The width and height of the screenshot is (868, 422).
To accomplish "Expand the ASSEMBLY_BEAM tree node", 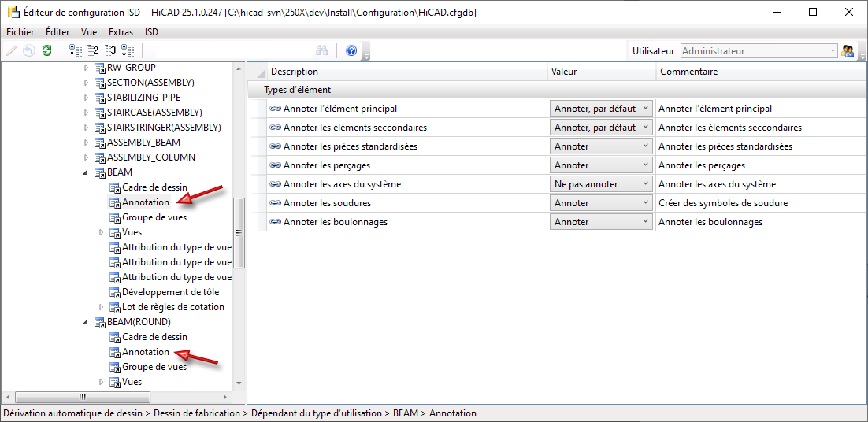I will [87, 143].
